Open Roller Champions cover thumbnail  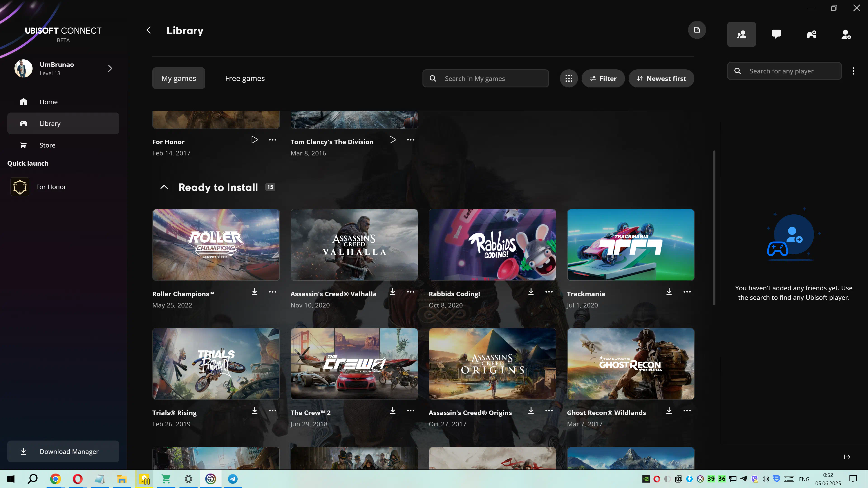point(216,245)
